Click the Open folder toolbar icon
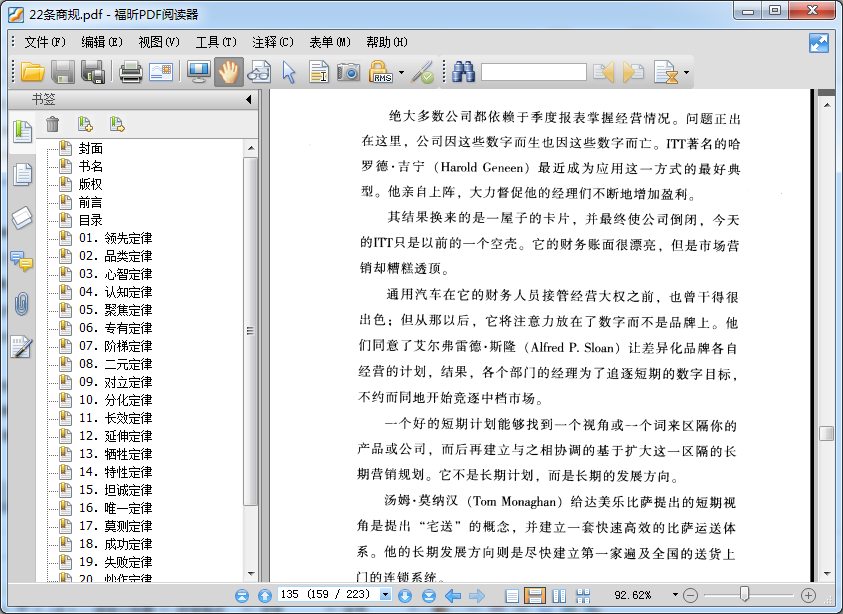 [32, 72]
